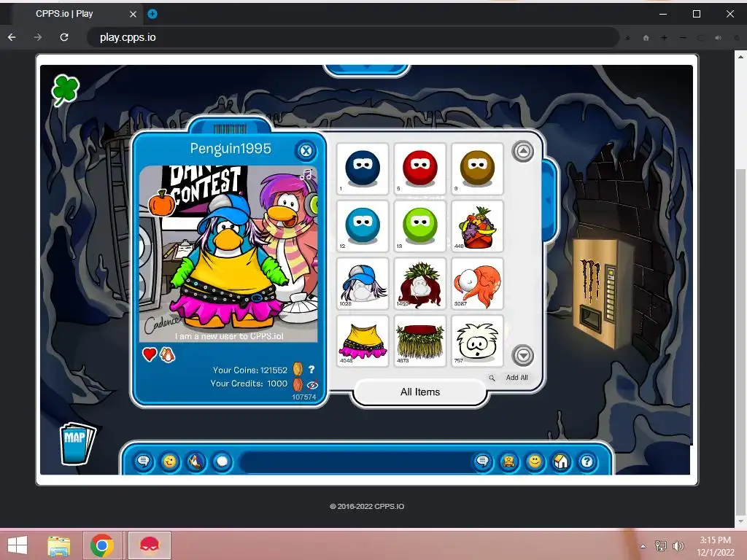Open the help question mark in toolbar

[x=587, y=462]
